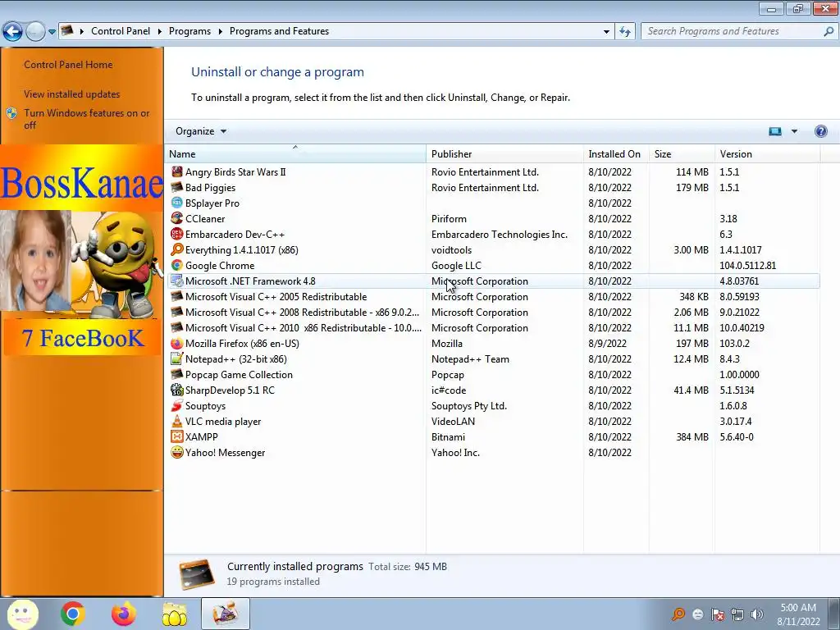Navigate to Programs breadcrumb
The height and width of the screenshot is (630, 840).
pyautogui.click(x=189, y=31)
